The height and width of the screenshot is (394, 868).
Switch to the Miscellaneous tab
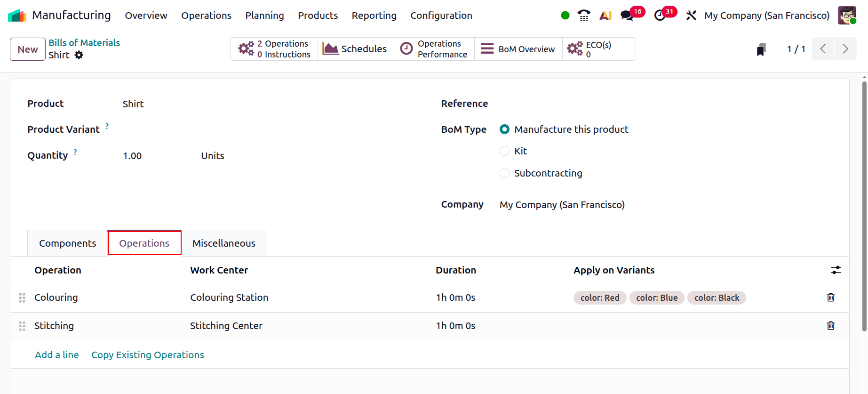coord(224,243)
